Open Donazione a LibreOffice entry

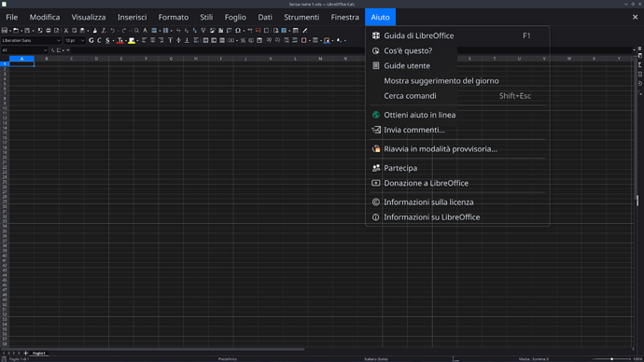pyautogui.click(x=456, y=183)
